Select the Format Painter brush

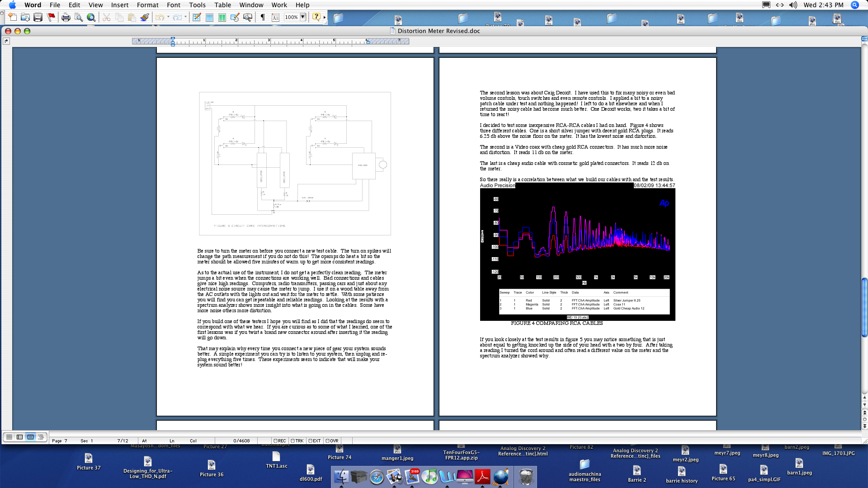pos(145,17)
